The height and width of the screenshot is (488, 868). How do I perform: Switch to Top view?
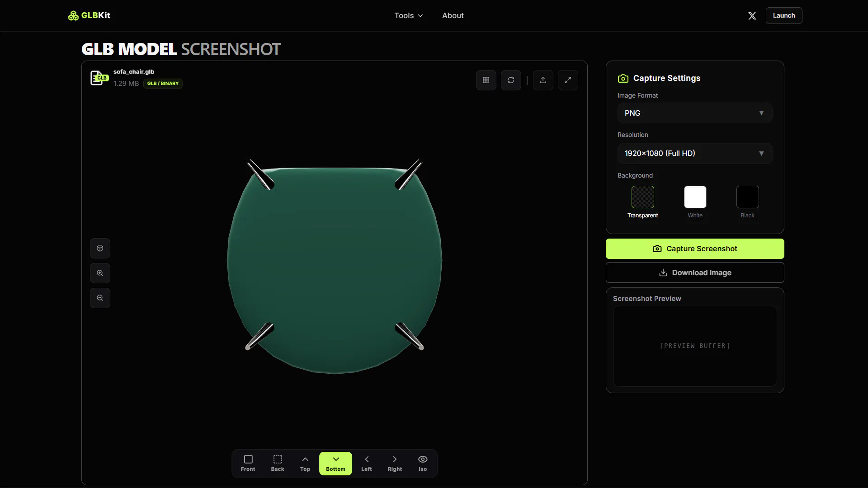point(305,464)
